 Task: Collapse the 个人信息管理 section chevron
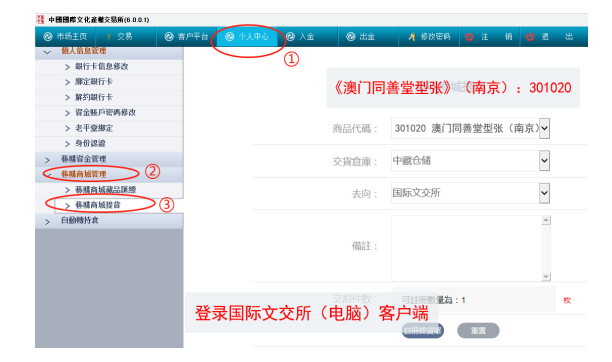click(x=47, y=52)
